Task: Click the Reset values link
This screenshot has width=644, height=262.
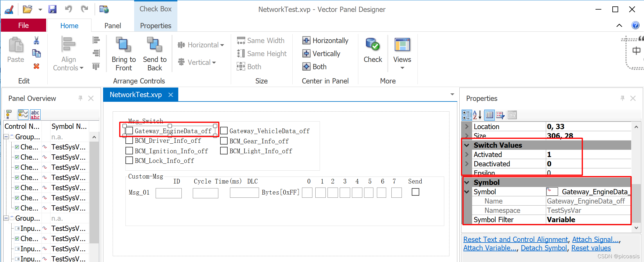Action: pos(591,248)
